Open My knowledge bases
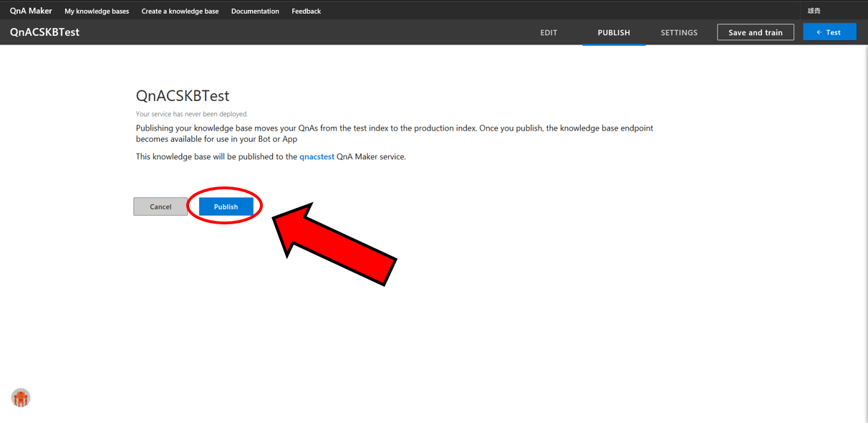This screenshot has width=868, height=423. tap(97, 11)
